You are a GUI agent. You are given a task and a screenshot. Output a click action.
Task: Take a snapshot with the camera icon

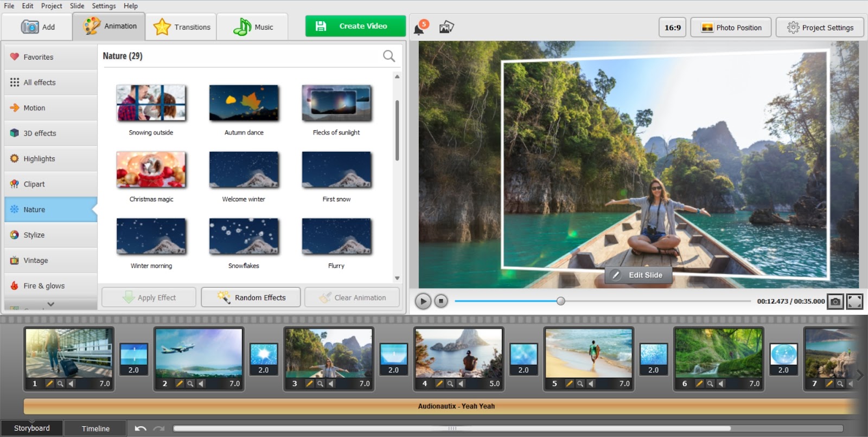tap(835, 301)
